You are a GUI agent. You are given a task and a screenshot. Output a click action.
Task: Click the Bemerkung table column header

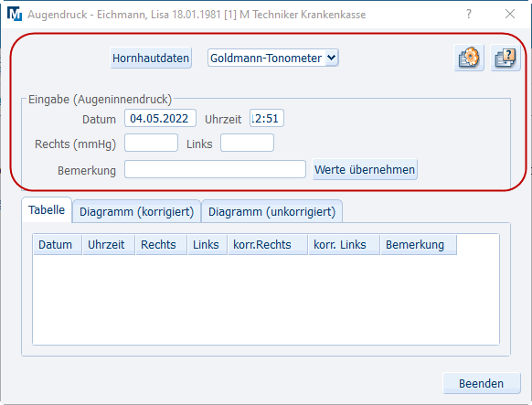pos(419,245)
